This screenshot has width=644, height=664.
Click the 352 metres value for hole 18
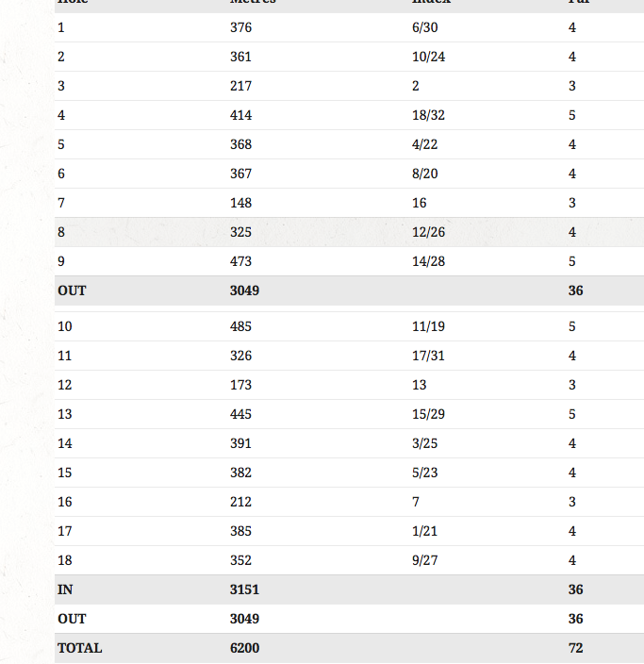240,560
